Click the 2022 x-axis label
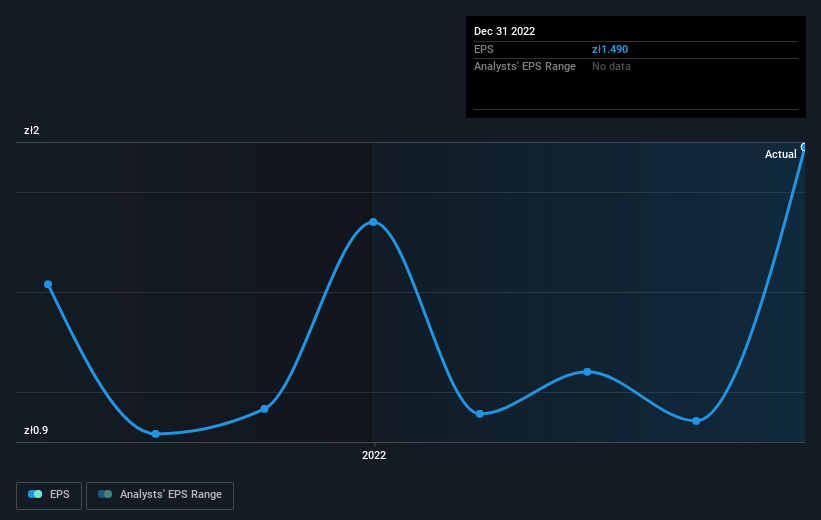Viewport: 821px width, 520px height. point(374,455)
